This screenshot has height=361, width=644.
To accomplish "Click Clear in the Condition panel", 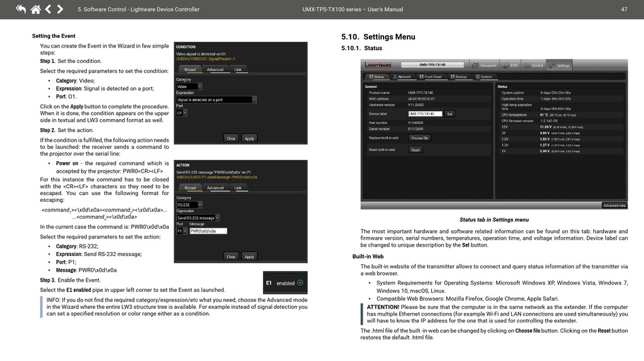I will (230, 138).
